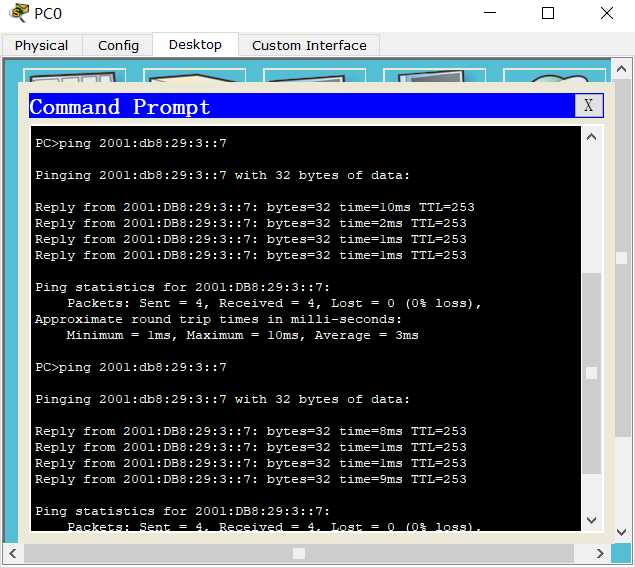Click the Command Prompt title bar text
The width and height of the screenshot is (635, 568).
pos(120,107)
